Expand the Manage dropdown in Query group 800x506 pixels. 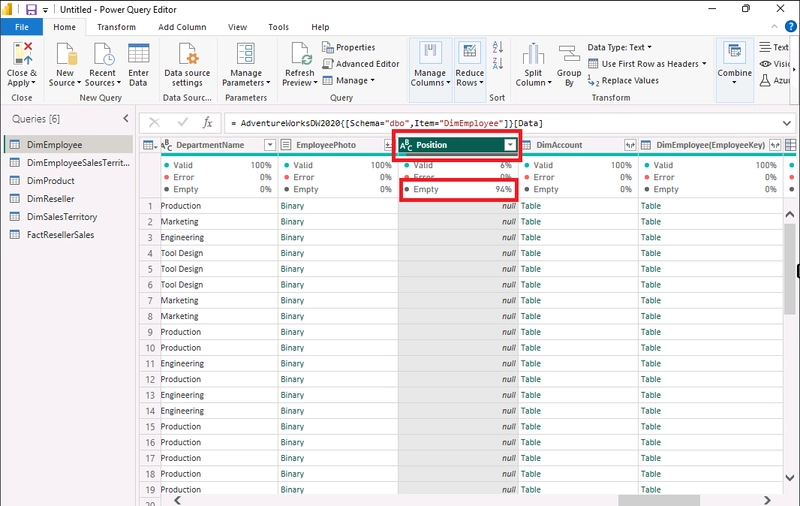click(349, 81)
